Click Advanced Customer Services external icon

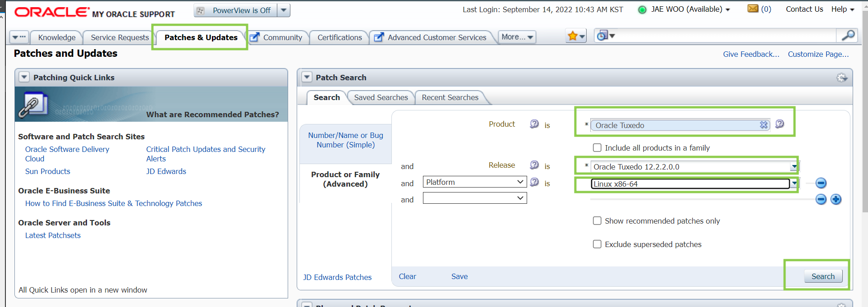[379, 37]
